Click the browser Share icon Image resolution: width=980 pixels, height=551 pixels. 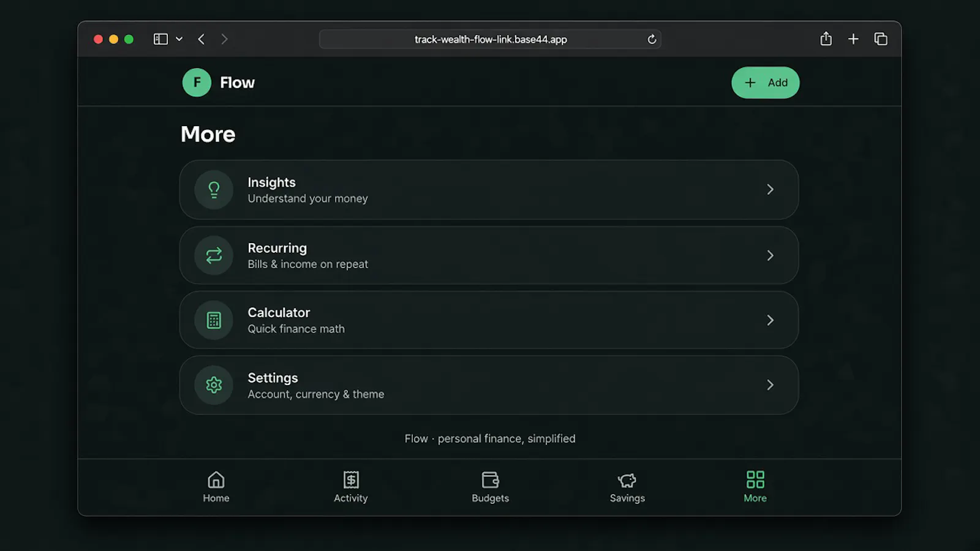tap(826, 39)
